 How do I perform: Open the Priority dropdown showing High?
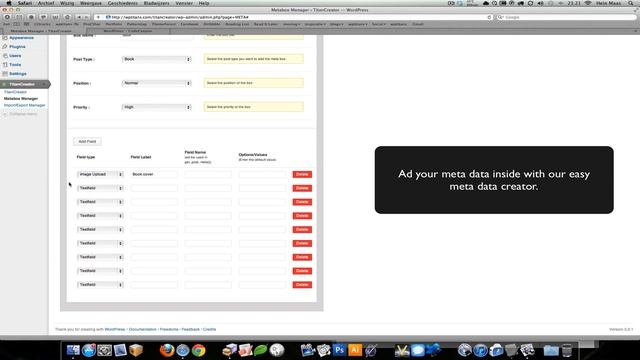coord(156,107)
